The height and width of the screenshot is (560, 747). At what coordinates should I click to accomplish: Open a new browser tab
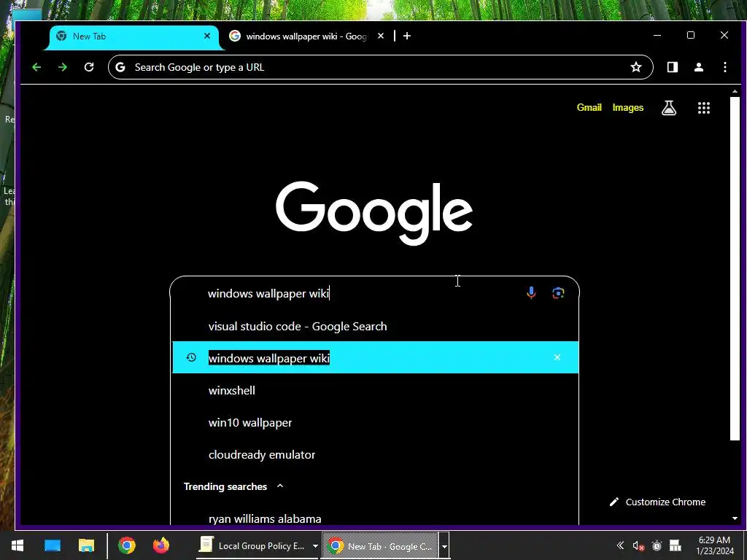[x=407, y=36]
